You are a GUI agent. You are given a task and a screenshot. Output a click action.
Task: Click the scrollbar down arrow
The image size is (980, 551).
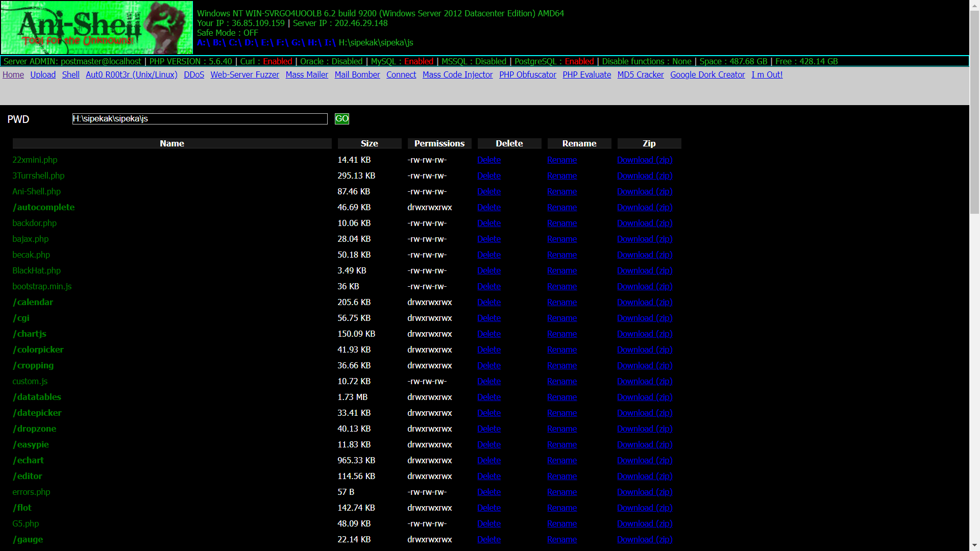[x=974, y=546]
